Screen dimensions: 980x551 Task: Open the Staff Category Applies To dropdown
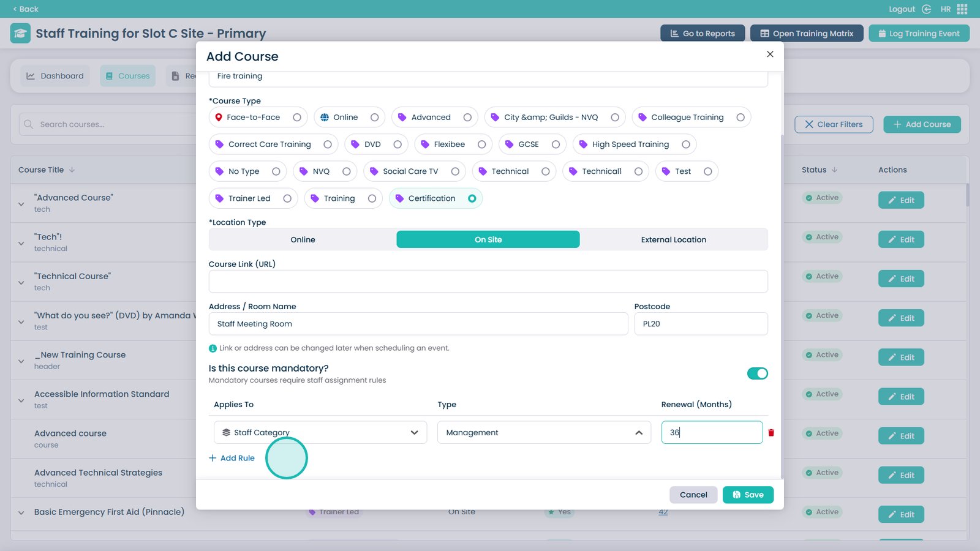320,432
